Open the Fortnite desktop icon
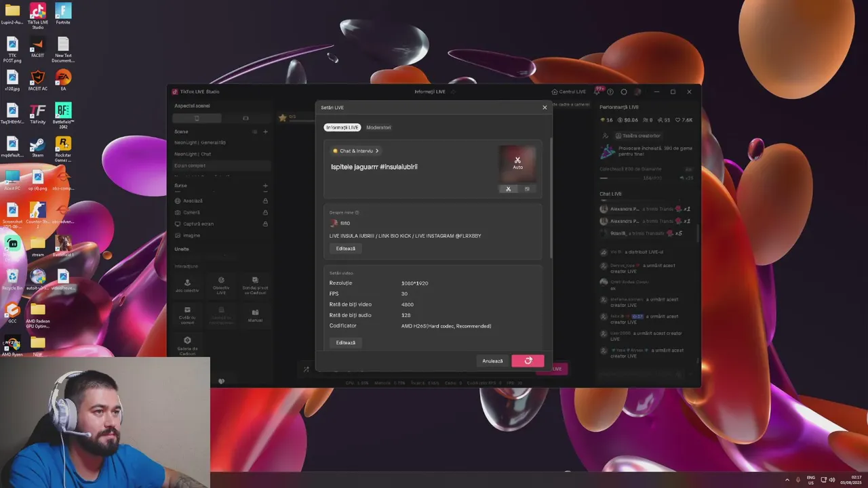The width and height of the screenshot is (868, 488). (63, 14)
